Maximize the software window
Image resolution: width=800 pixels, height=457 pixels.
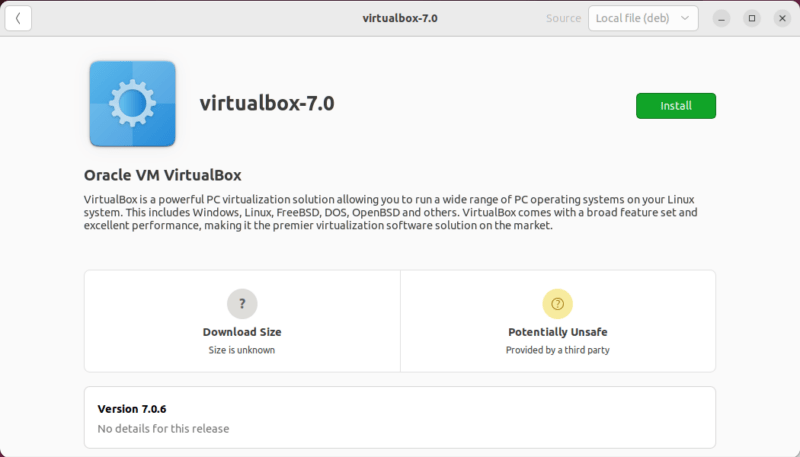[x=752, y=18]
